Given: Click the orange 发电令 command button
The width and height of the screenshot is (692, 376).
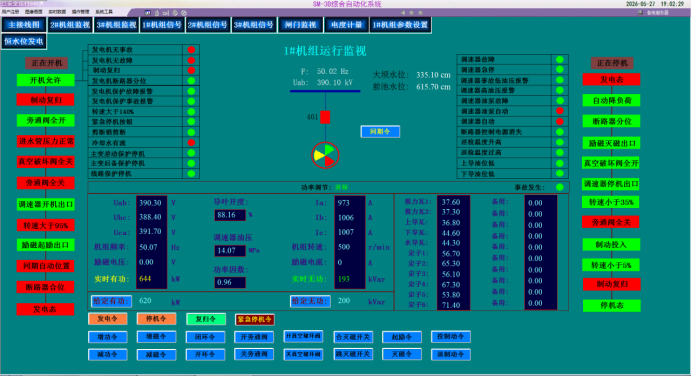Looking at the screenshot, I should (107, 319).
